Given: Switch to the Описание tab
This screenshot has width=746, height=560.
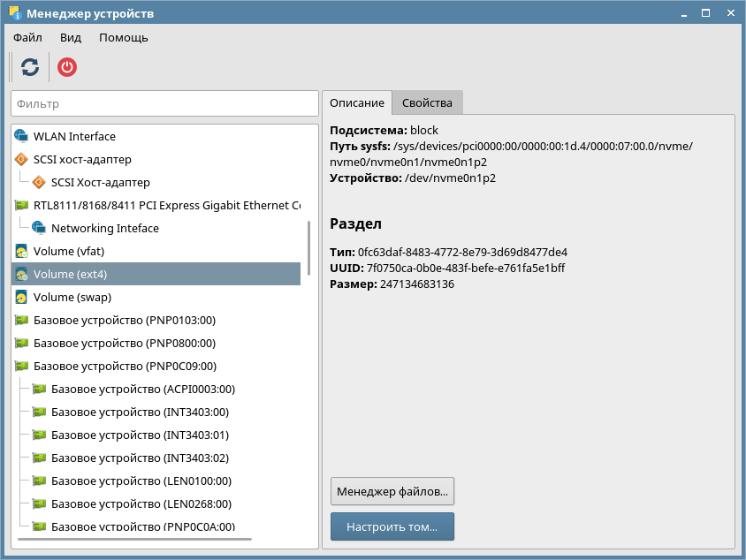Looking at the screenshot, I should click(x=356, y=102).
